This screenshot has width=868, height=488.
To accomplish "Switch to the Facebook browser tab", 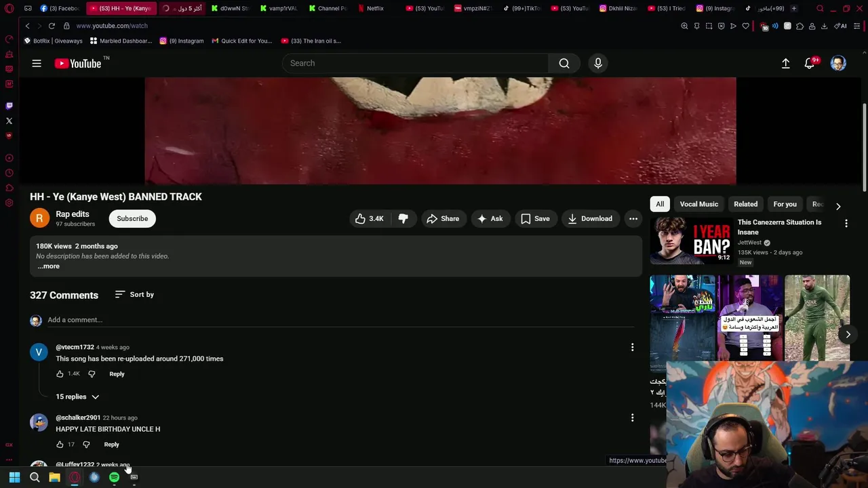I will (x=60, y=8).
